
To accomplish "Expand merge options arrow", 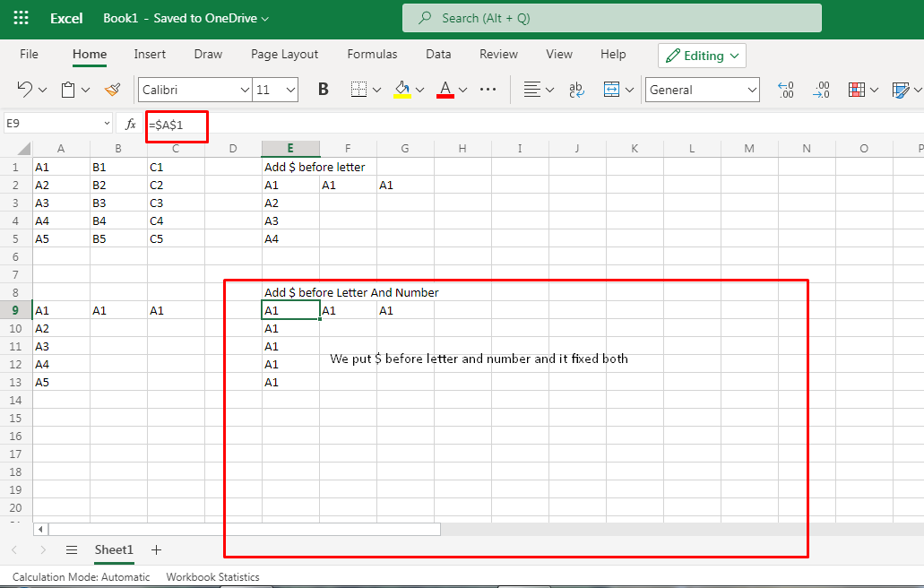I will [629, 91].
